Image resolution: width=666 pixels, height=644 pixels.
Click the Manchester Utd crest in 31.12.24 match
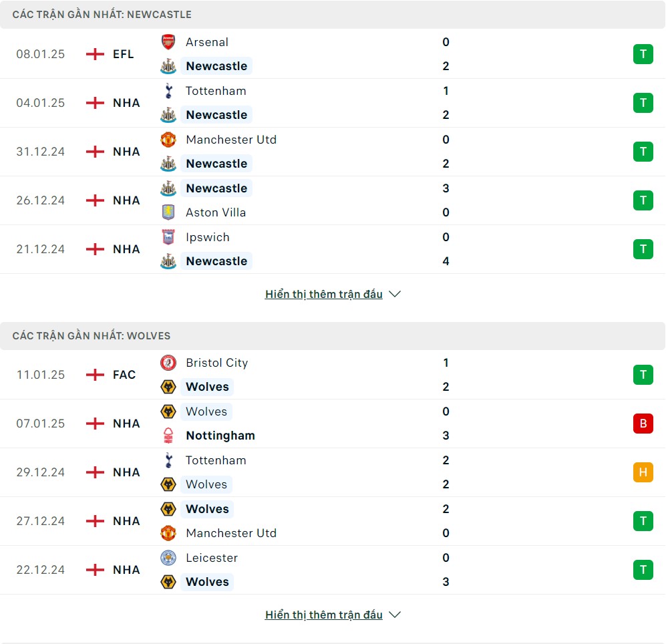pyautogui.click(x=168, y=140)
